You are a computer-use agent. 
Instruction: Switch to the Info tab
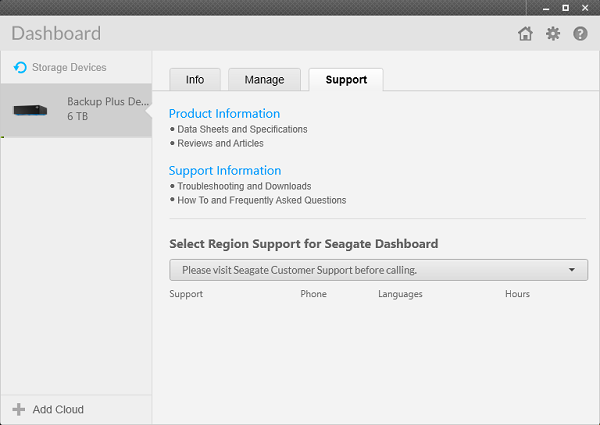click(195, 80)
